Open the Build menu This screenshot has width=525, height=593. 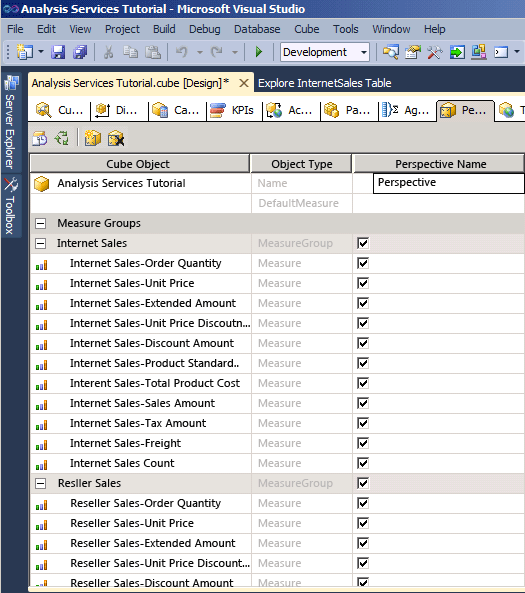click(164, 29)
